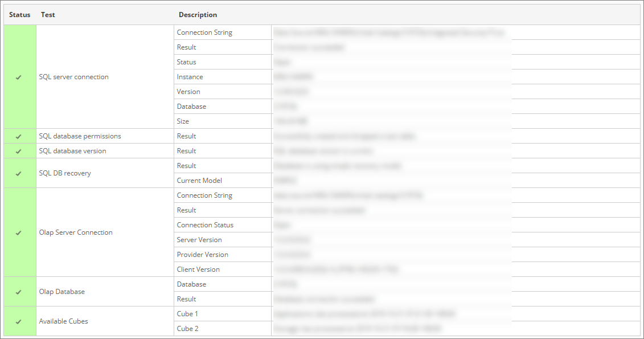Click the Status column header
The image size is (644, 339).
pyautogui.click(x=19, y=14)
